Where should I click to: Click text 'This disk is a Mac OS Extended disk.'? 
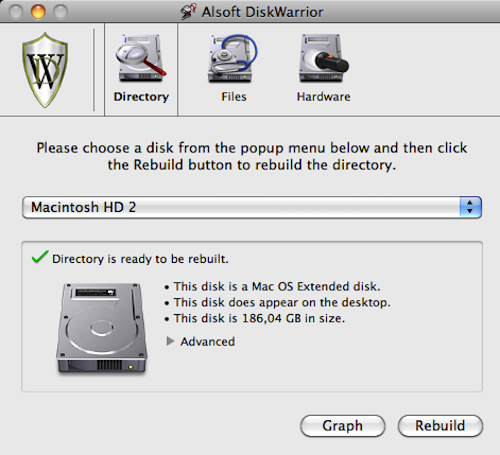click(x=277, y=287)
